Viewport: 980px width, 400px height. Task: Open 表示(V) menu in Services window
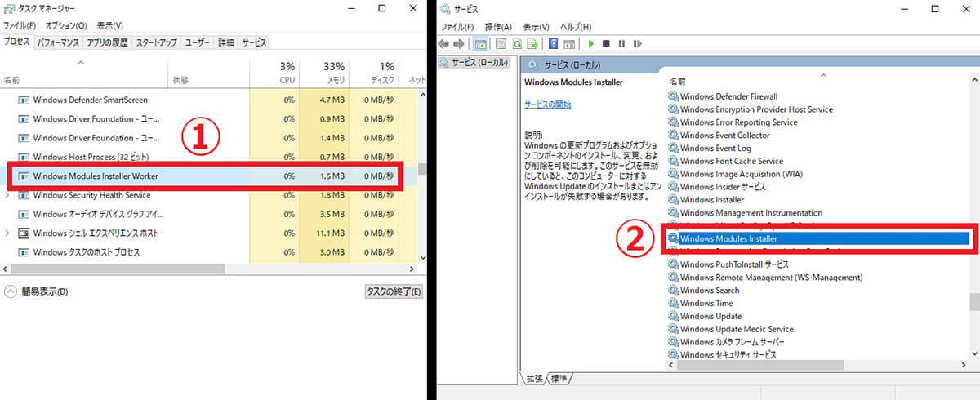point(536,27)
